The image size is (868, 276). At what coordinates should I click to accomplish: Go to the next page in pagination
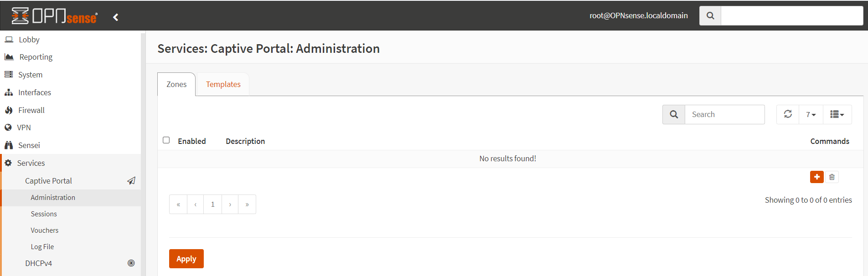click(x=230, y=204)
